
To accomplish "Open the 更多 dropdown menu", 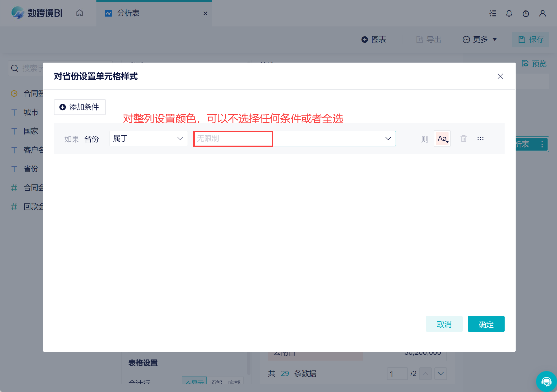I will [480, 40].
